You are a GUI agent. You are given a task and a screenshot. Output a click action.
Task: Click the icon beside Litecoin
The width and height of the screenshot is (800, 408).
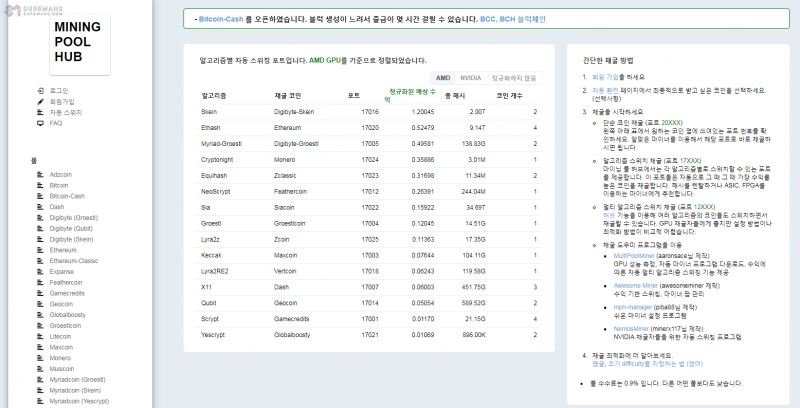[x=41, y=337]
